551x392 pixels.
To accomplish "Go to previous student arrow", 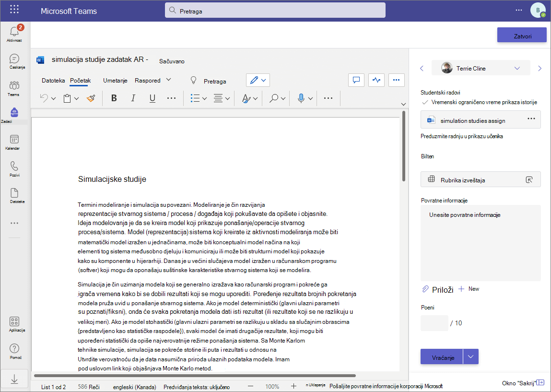I will [x=422, y=68].
